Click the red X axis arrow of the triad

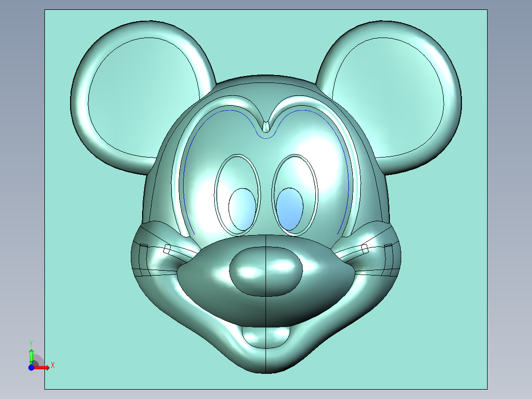[x=42, y=367]
